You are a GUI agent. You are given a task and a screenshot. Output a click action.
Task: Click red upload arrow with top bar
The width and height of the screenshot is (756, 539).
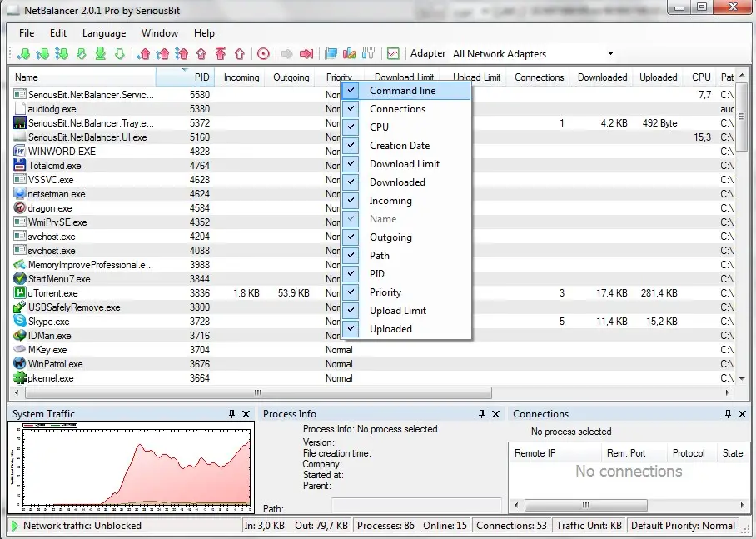[x=221, y=53]
